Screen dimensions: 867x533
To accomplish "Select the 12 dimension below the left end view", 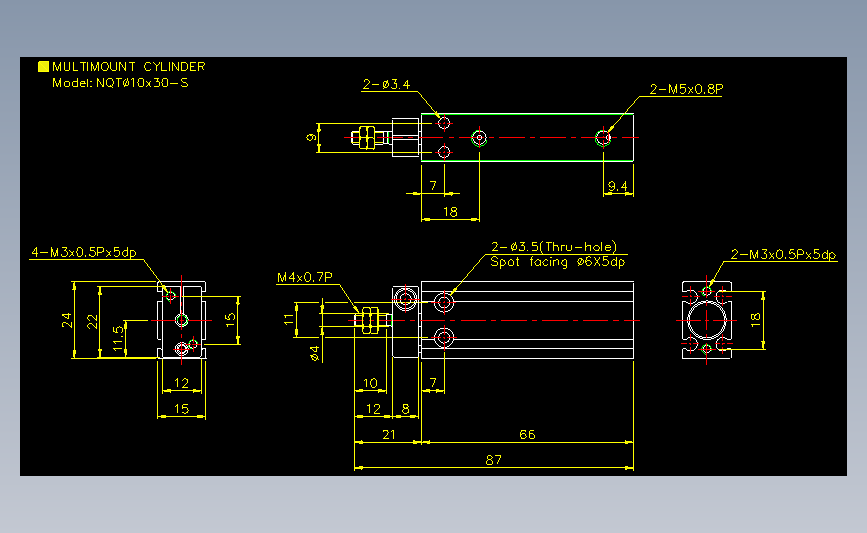I will pos(181,383).
